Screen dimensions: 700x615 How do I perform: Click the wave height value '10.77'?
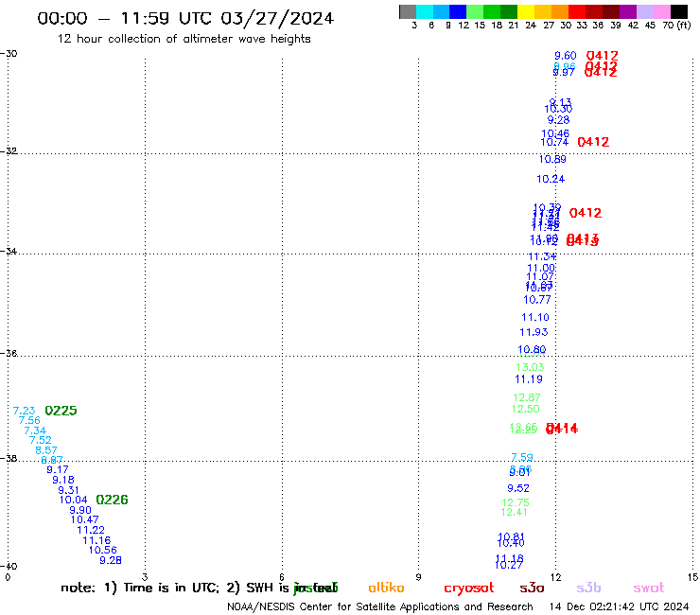point(537,300)
